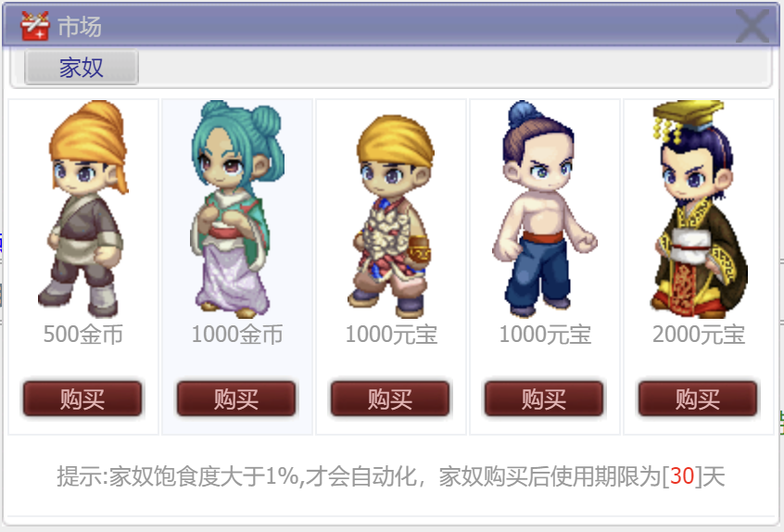Viewport: 784px width, 532px height.
Task: Click the 1000元宝 price under shirtless fighter
Action: click(x=545, y=334)
